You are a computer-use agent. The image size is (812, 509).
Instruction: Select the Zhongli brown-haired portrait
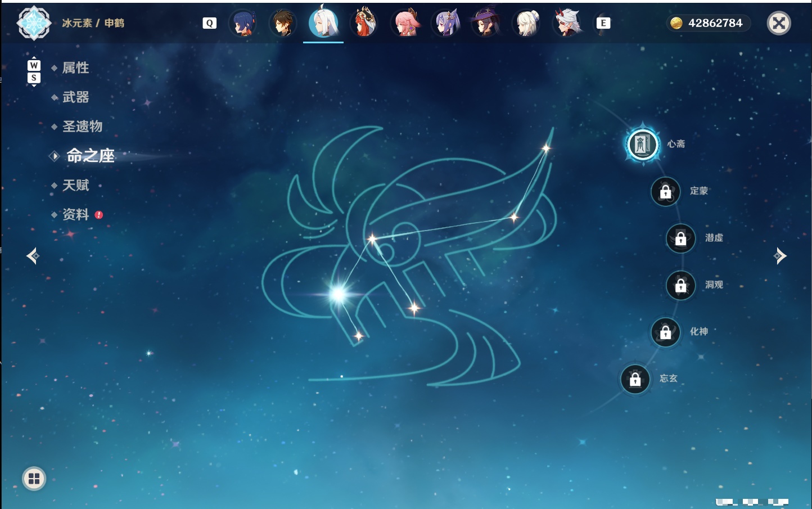coord(283,23)
